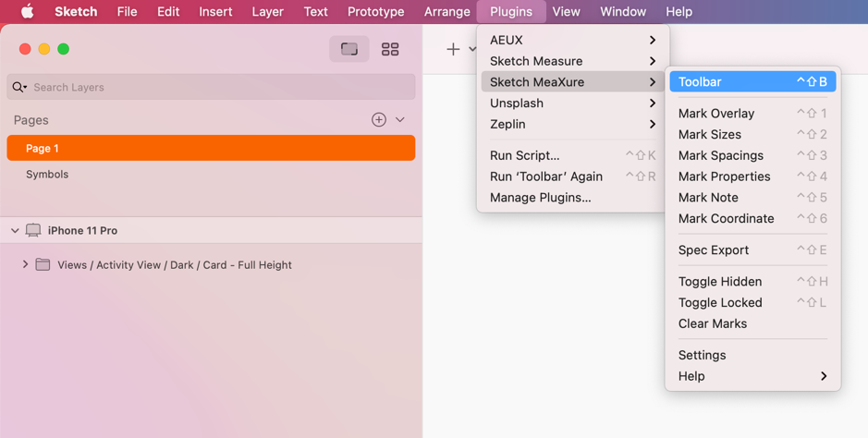Image resolution: width=868 pixels, height=438 pixels.
Task: Select the orange highlighted Page 1
Action: point(211,148)
